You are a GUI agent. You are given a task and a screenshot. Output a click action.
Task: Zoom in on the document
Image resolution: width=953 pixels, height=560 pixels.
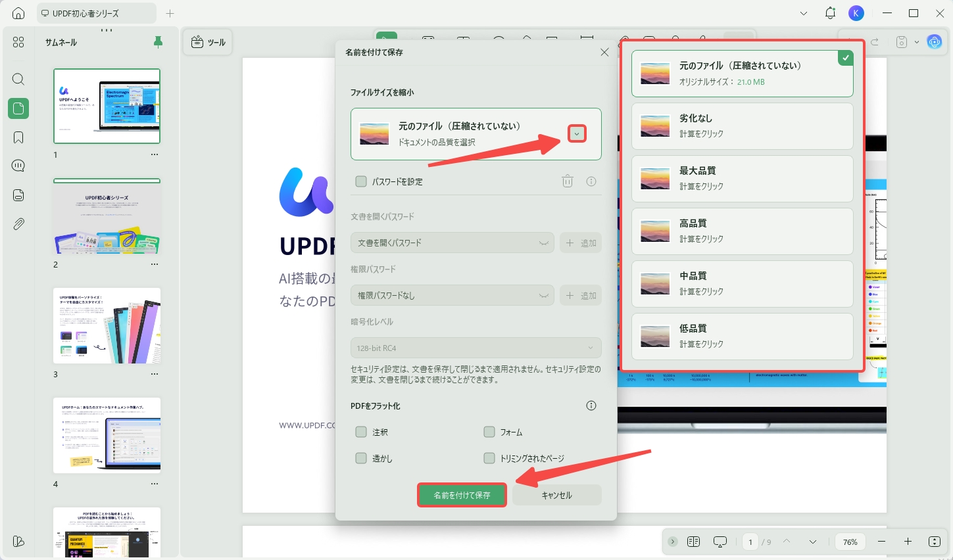(x=908, y=542)
